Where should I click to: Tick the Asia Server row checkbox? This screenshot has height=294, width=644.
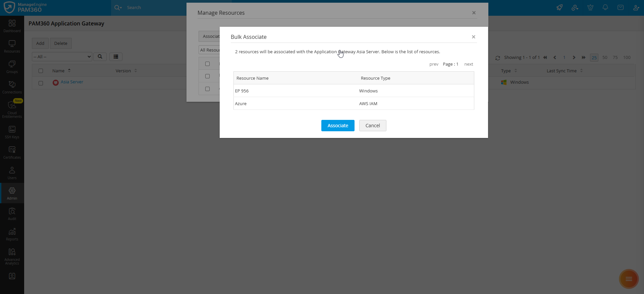41,83
